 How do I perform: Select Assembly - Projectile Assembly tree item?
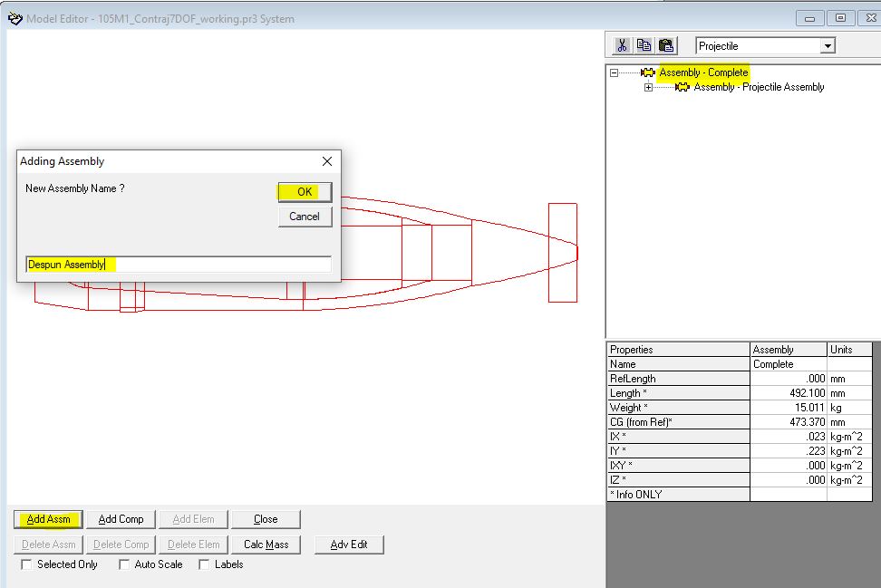(x=759, y=87)
